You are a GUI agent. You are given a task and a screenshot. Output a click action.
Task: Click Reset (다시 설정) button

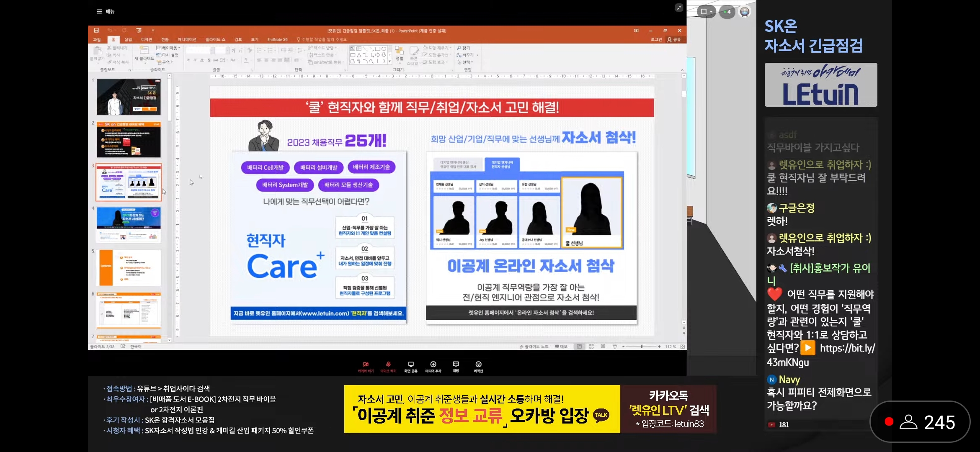pos(168,55)
